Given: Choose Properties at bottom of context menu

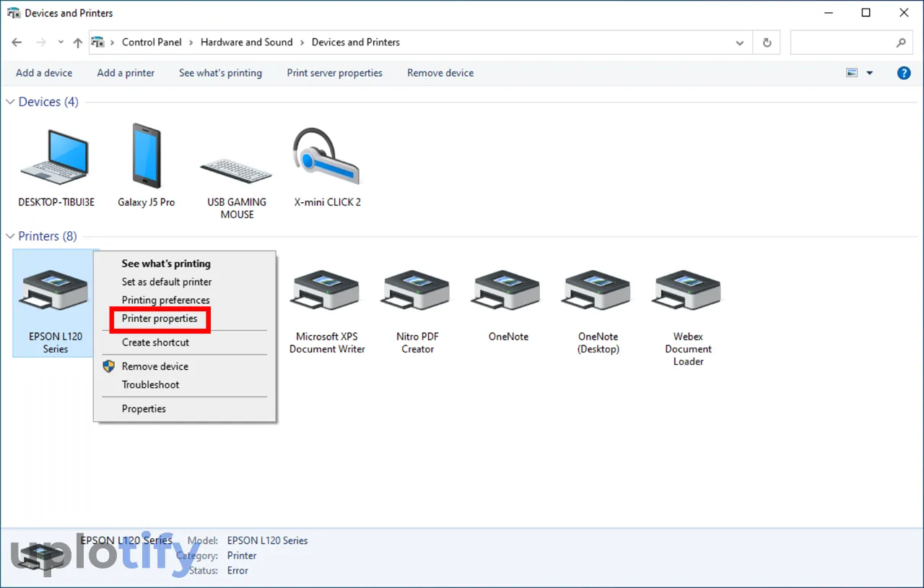Looking at the screenshot, I should click(144, 409).
